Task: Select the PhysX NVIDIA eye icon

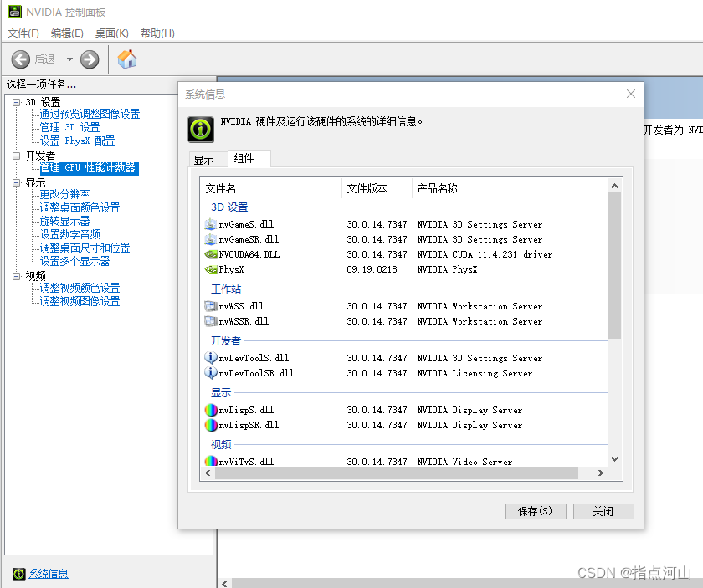Action: tap(211, 269)
